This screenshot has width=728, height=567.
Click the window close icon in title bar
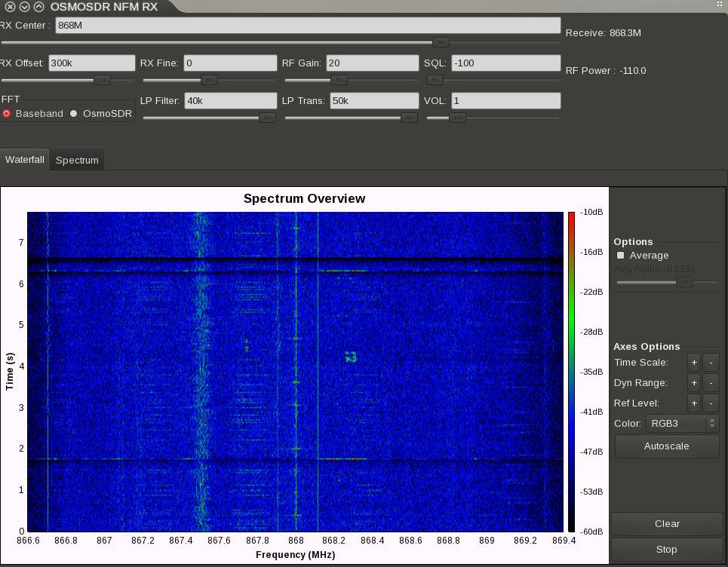pos(10,7)
